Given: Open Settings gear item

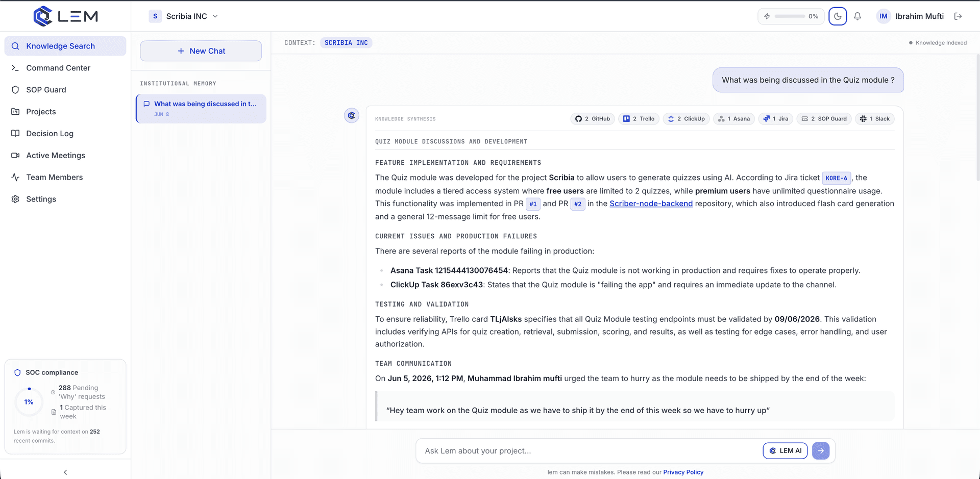Looking at the screenshot, I should coord(65,199).
